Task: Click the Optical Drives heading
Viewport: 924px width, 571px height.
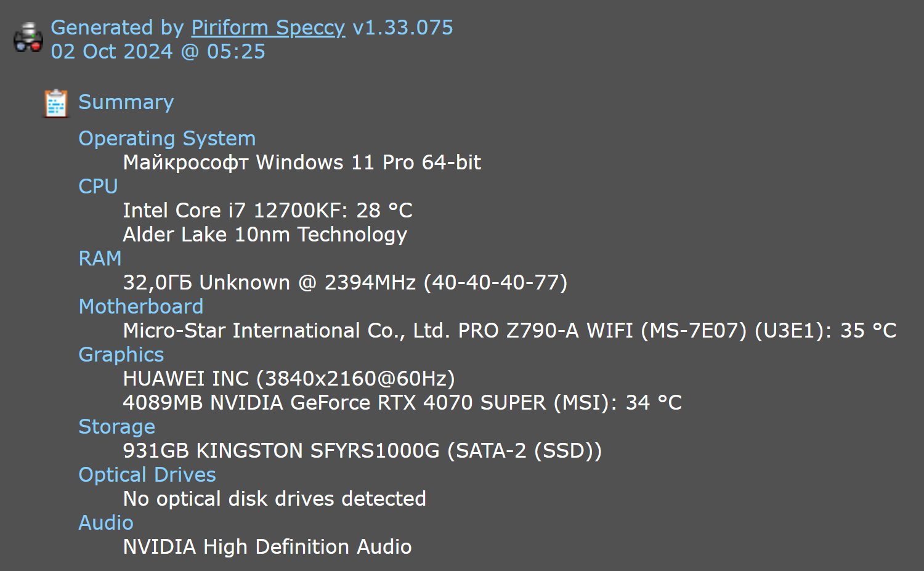Action: [x=147, y=475]
